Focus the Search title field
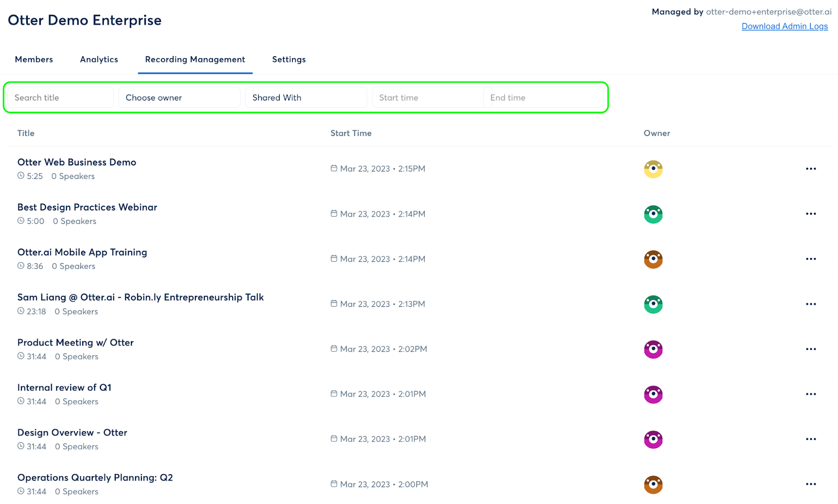 coord(60,97)
